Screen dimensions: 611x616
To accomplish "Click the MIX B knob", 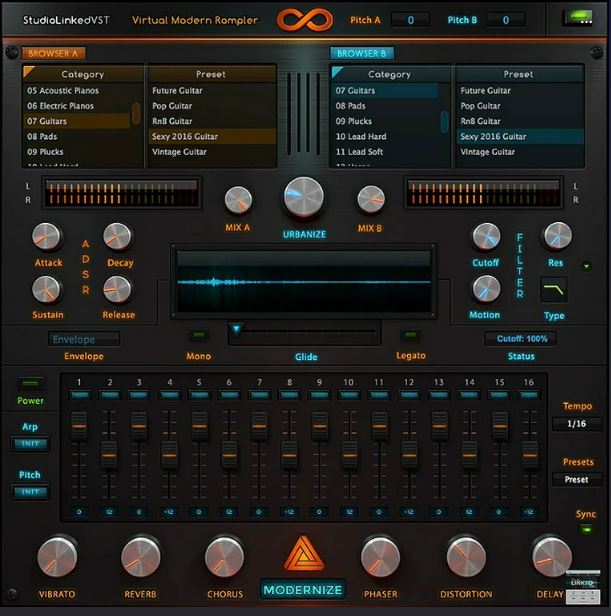I will (x=371, y=200).
